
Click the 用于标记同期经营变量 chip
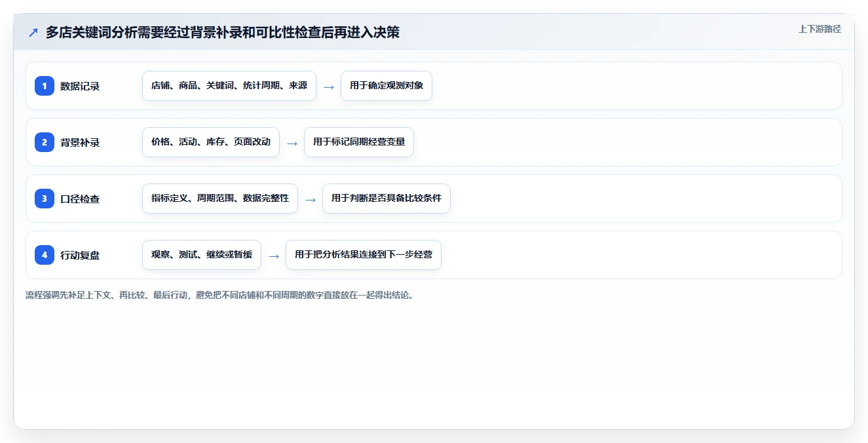click(x=359, y=142)
